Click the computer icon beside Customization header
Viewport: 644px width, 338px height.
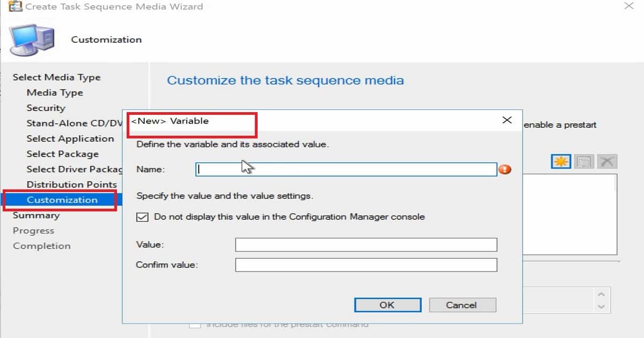pyautogui.click(x=32, y=40)
